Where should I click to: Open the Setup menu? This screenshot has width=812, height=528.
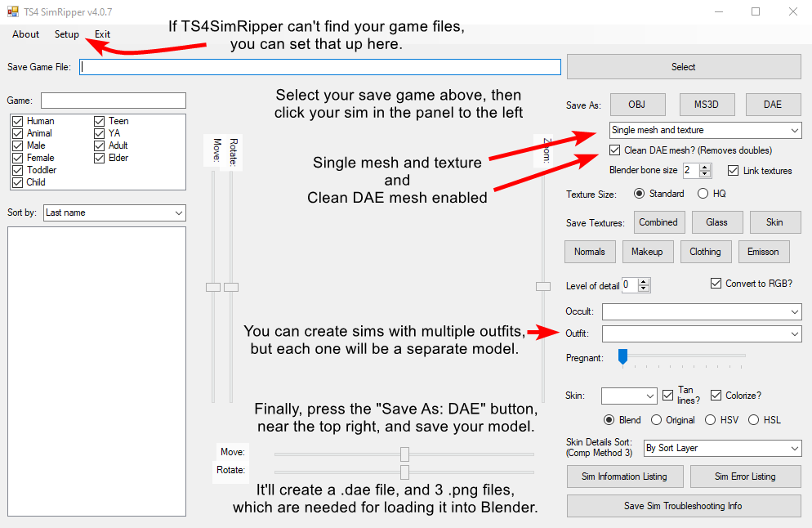coord(67,34)
